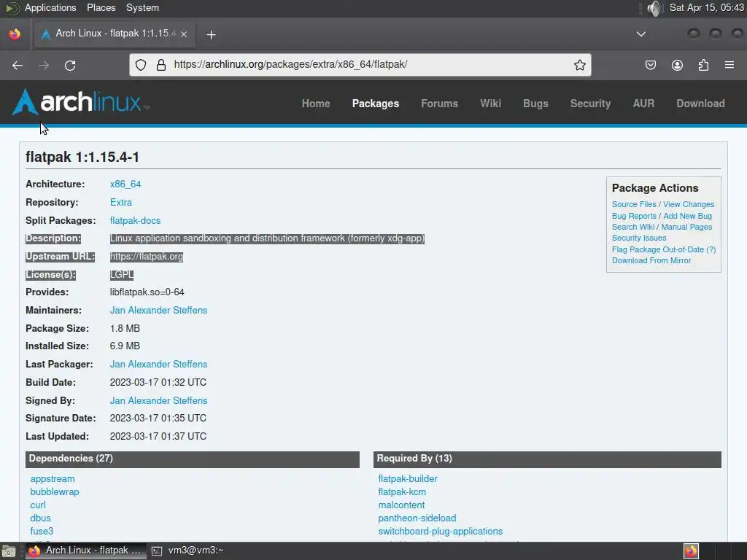747x560 pixels.
Task: Open the bubblewrap dependency link
Action: coord(55,491)
